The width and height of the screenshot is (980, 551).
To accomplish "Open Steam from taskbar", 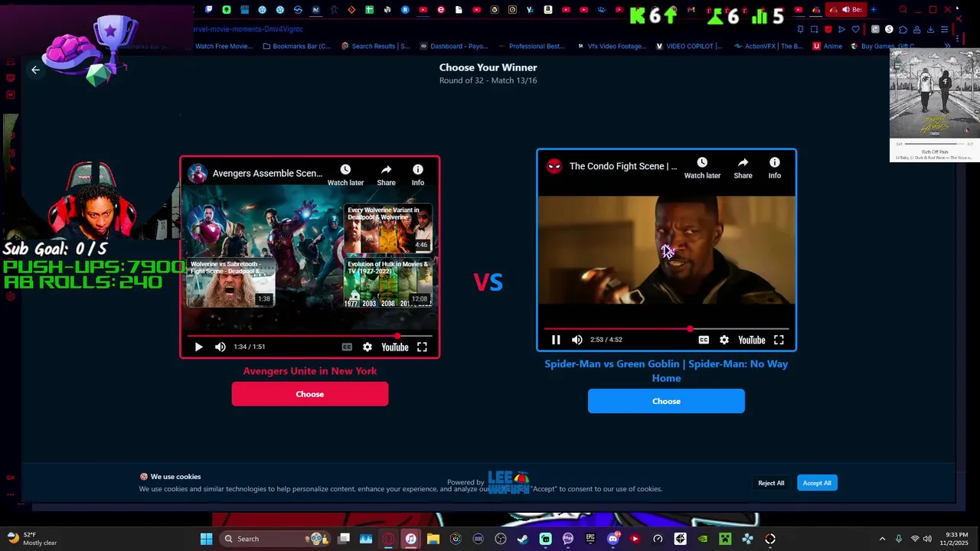I will click(523, 539).
